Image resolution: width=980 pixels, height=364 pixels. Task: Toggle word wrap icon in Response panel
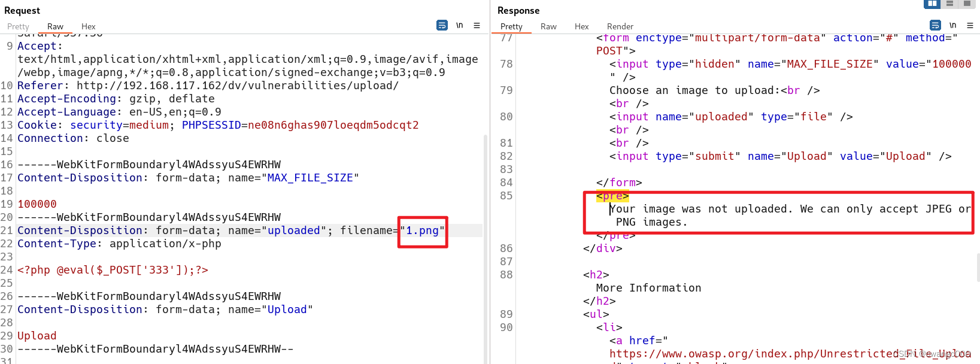click(x=935, y=25)
